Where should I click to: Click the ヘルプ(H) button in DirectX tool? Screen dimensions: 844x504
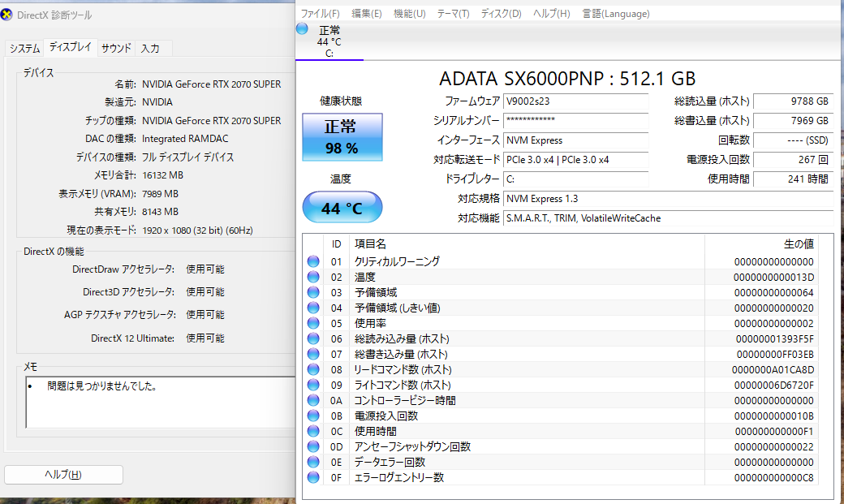[63, 475]
